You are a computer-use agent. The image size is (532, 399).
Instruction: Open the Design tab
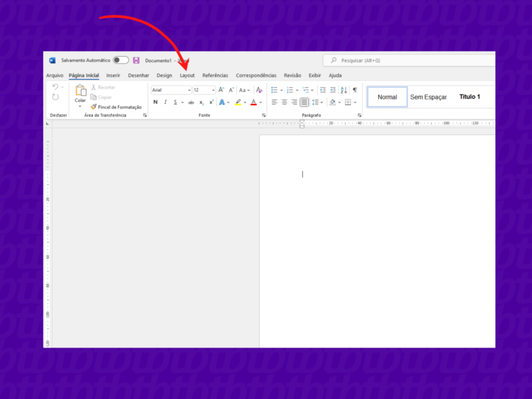point(164,76)
